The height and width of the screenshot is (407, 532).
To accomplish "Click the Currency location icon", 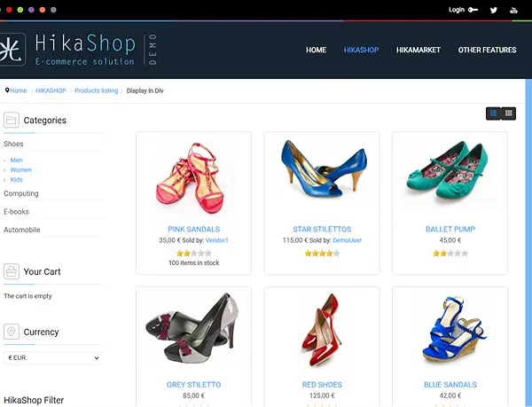I will (x=12, y=332).
